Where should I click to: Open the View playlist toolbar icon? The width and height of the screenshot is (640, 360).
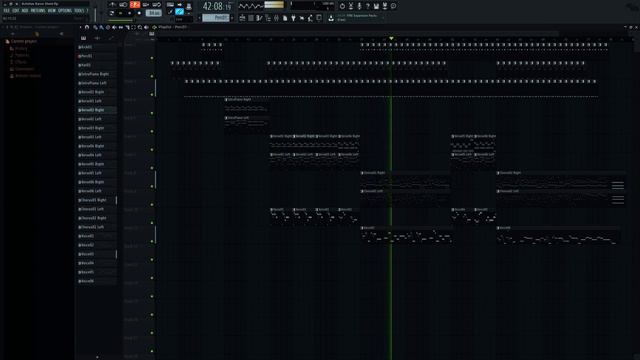pos(242,18)
